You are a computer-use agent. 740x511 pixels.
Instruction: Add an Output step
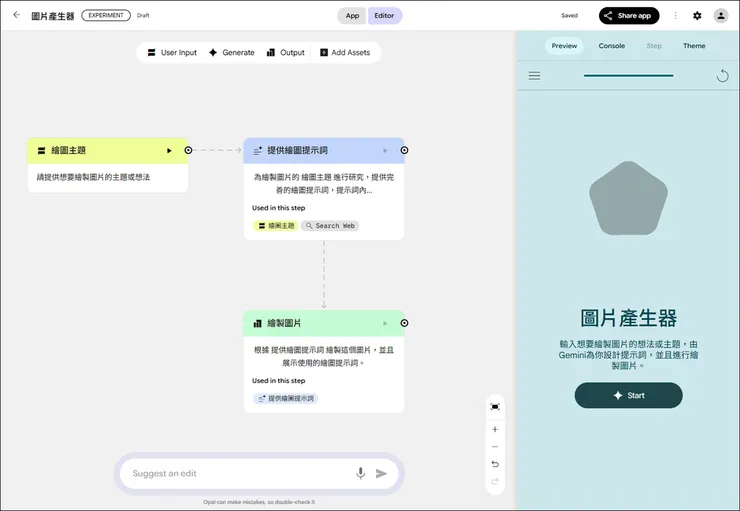(286, 52)
